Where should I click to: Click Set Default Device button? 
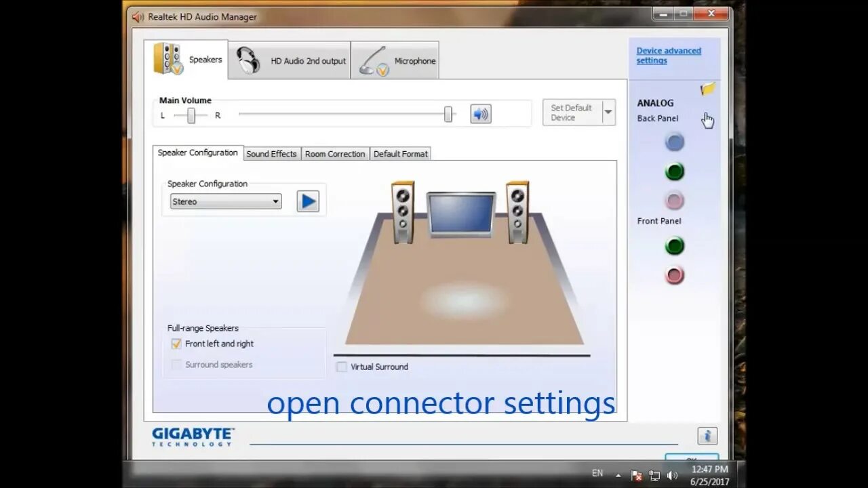pos(572,113)
